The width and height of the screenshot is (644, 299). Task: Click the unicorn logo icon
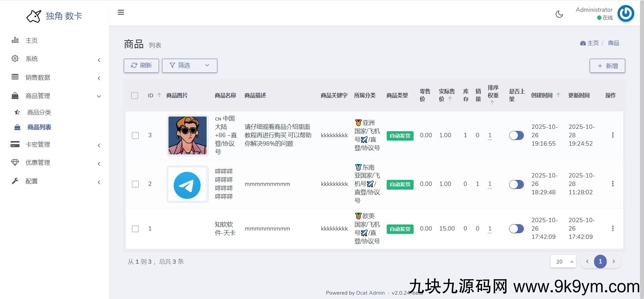pyautogui.click(x=34, y=16)
